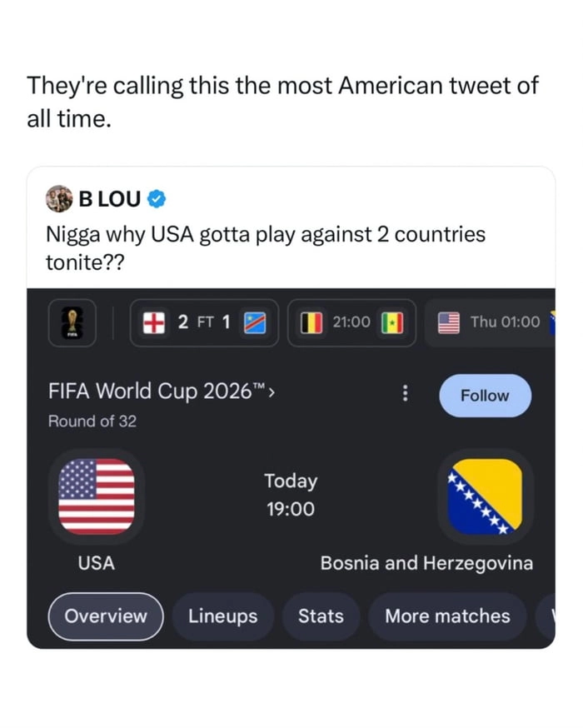Click the Belgium flag icon

pos(311,322)
